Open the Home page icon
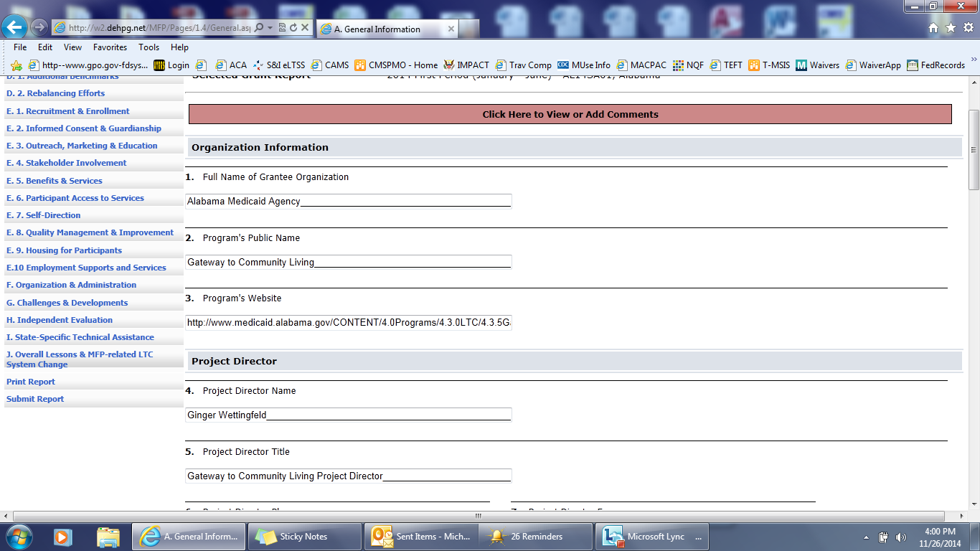The width and height of the screenshot is (980, 551). [x=933, y=28]
